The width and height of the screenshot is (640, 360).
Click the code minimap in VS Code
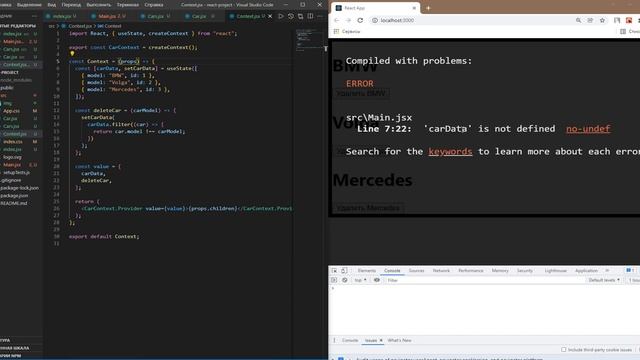click(x=309, y=41)
